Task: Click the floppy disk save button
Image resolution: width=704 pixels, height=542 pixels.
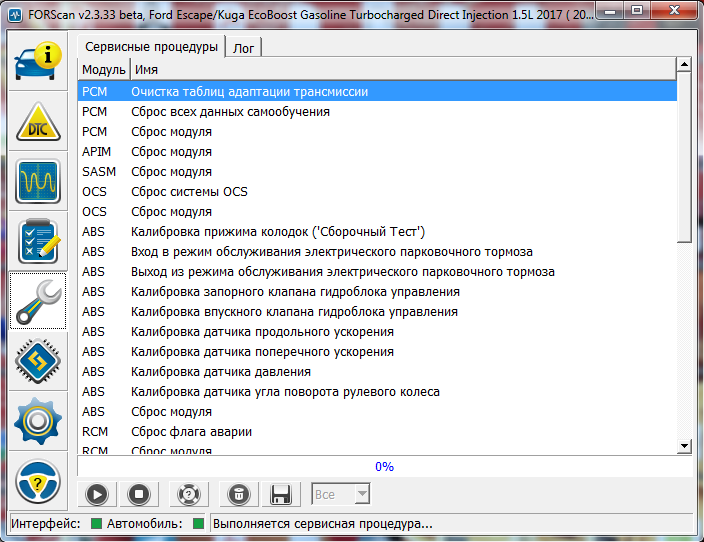Action: pyautogui.click(x=281, y=494)
